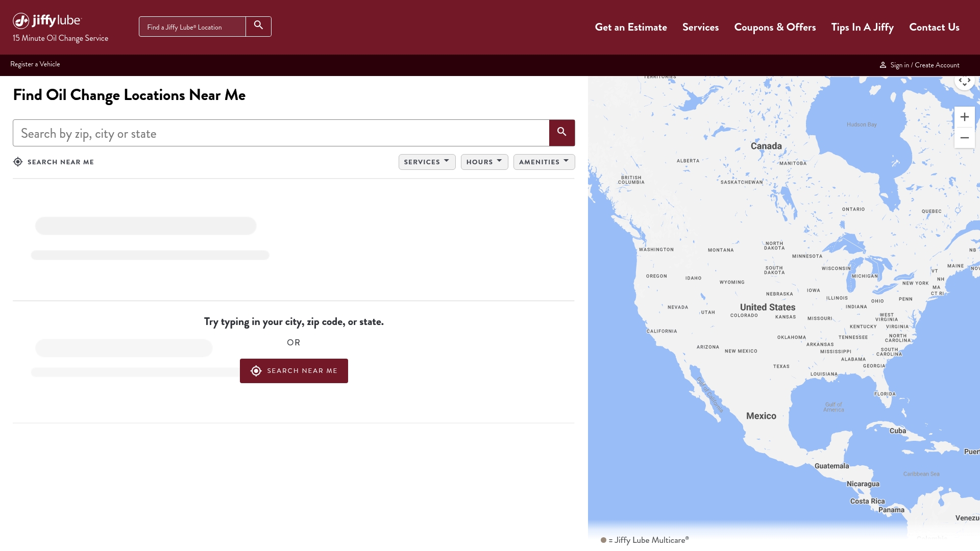Open the Hours filter dropdown
The image size is (980, 551).
click(x=484, y=162)
